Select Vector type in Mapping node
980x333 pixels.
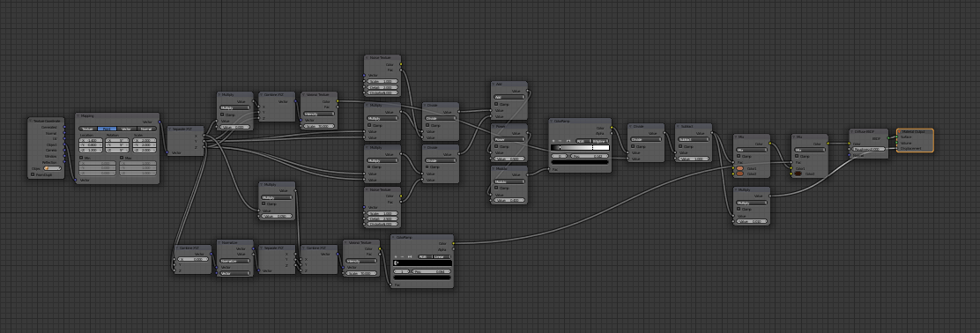pos(126,129)
